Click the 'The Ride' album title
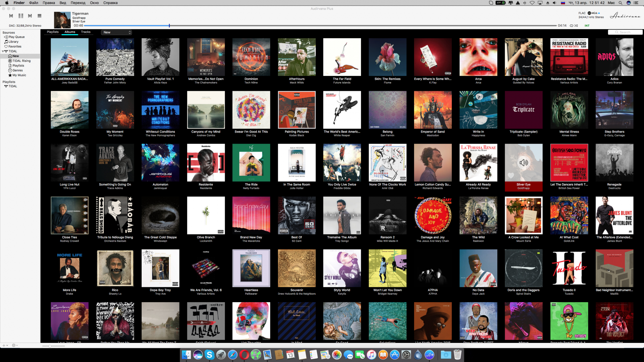 (251, 184)
